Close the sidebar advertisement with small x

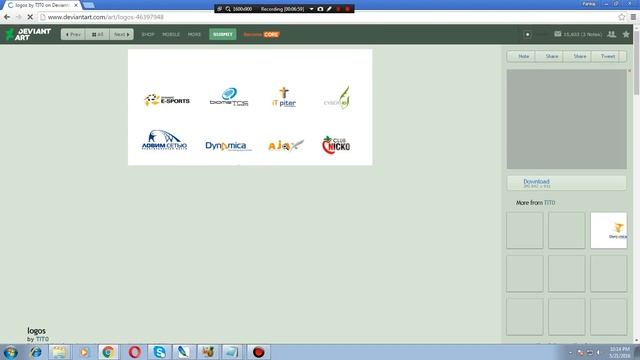tap(629, 71)
